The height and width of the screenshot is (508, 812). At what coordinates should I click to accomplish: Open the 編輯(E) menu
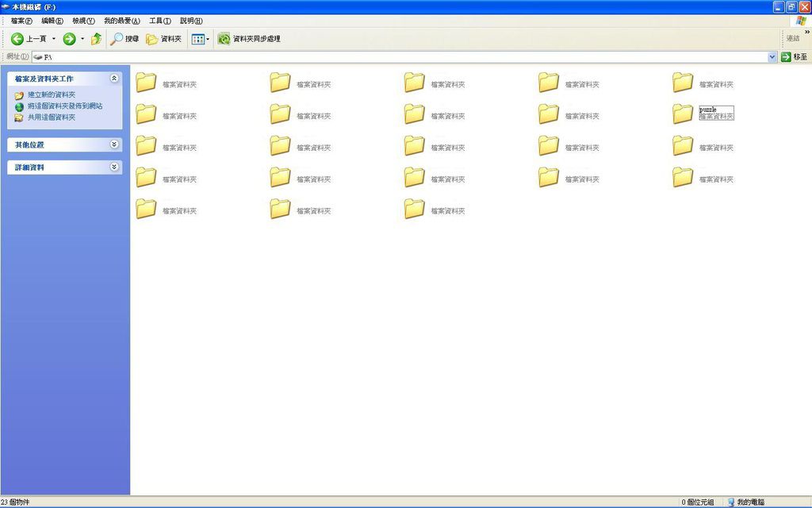(x=52, y=21)
